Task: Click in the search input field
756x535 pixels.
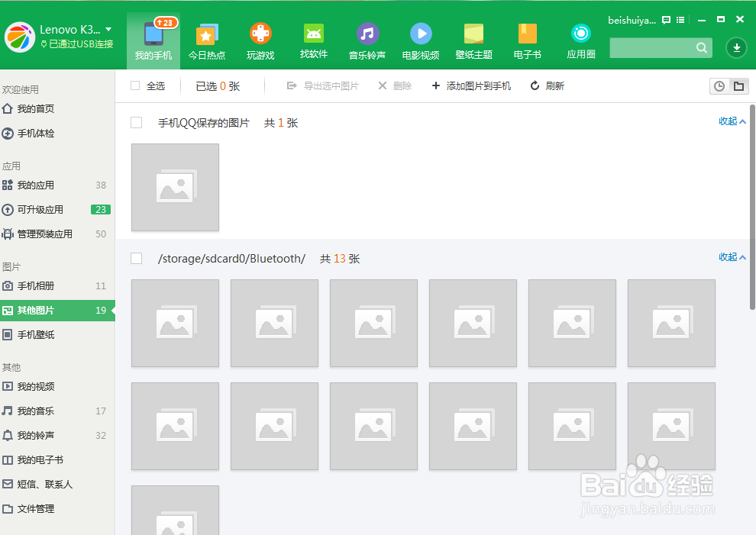Action: pyautogui.click(x=652, y=48)
